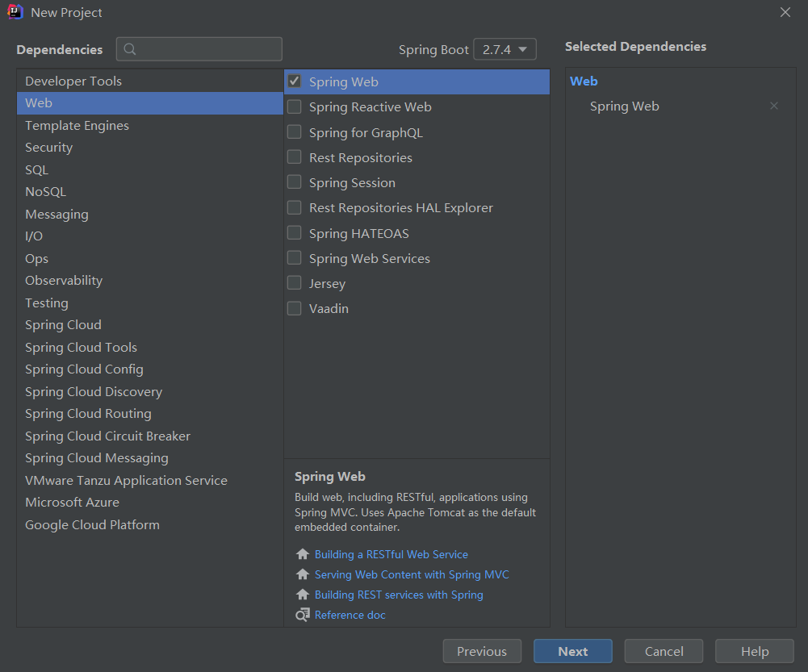808x672 pixels.
Task: Open Building a RESTful Web Service guide
Action: [391, 554]
